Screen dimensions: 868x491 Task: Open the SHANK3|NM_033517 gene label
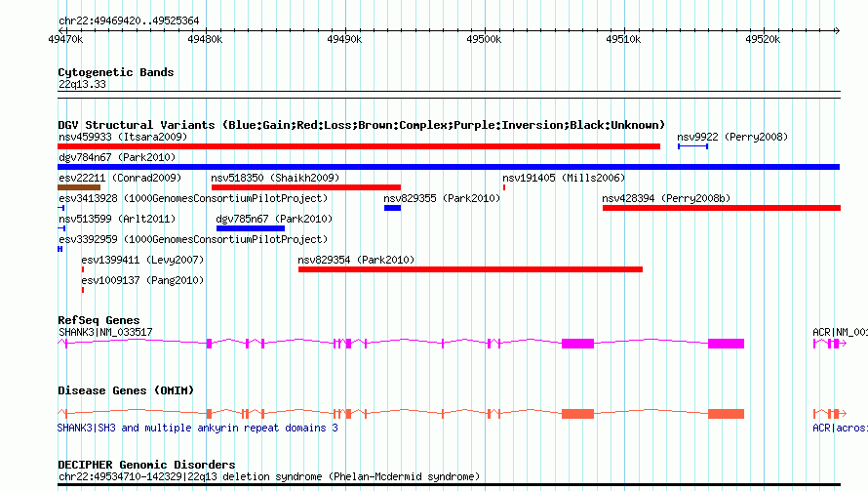pos(105,333)
